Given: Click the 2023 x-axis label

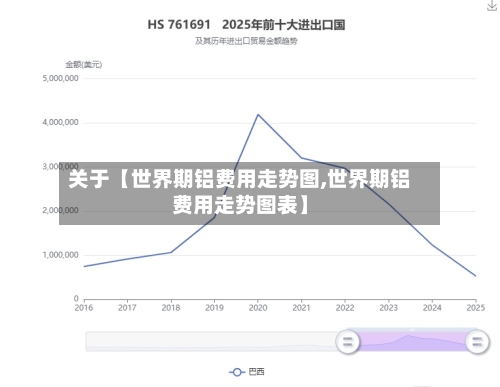Looking at the screenshot, I should coord(388,308).
